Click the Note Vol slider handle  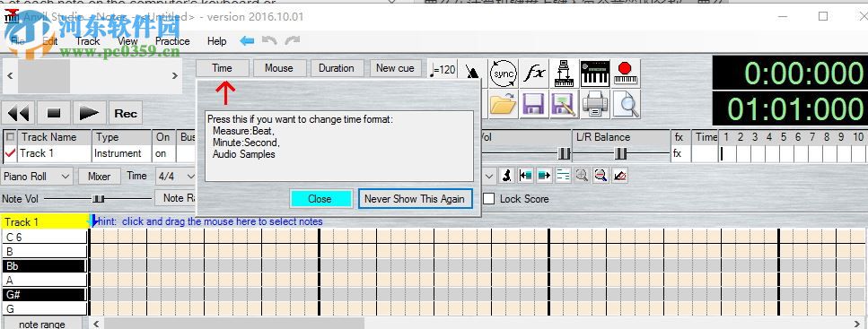[x=98, y=198]
